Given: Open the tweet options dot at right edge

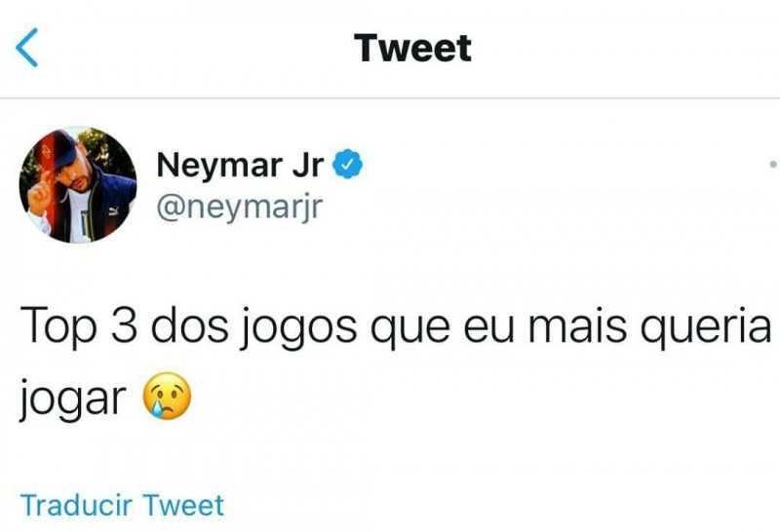Looking at the screenshot, I should (x=773, y=164).
